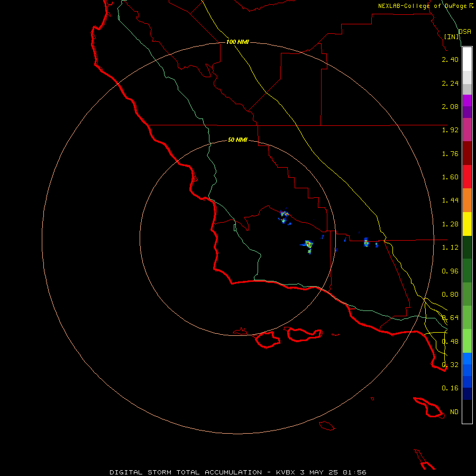The height and width of the screenshot is (476, 476).
Task: Select the black ND swatch at the legend bottom
Action: [x=467, y=411]
